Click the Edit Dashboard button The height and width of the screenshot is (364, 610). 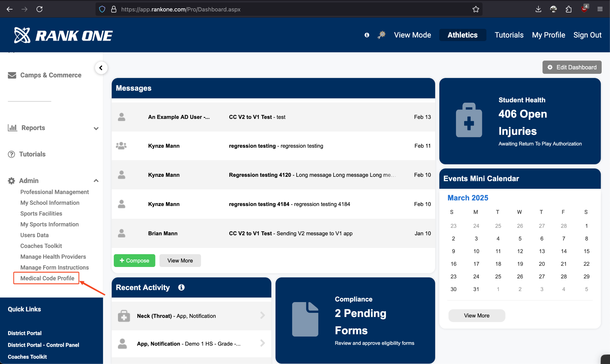click(572, 67)
